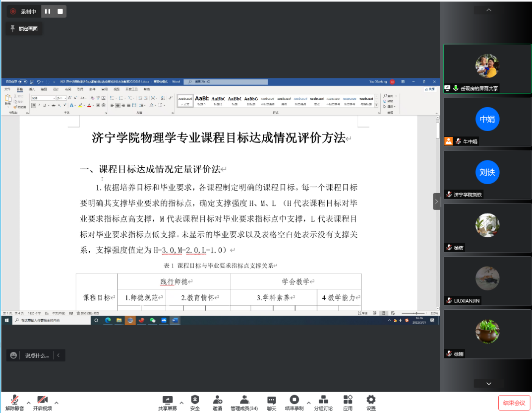Pause the meeting recording

tap(48, 11)
